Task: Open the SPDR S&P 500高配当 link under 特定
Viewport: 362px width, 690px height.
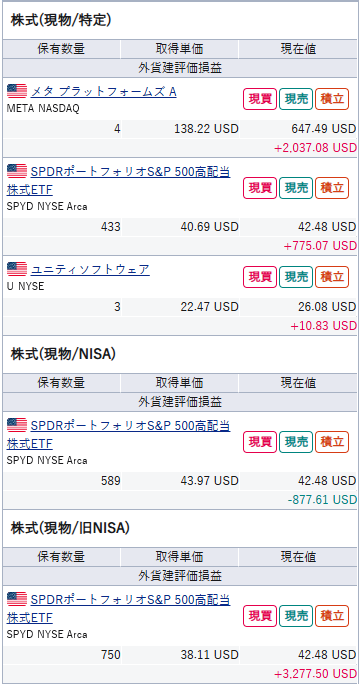Action: 118,180
